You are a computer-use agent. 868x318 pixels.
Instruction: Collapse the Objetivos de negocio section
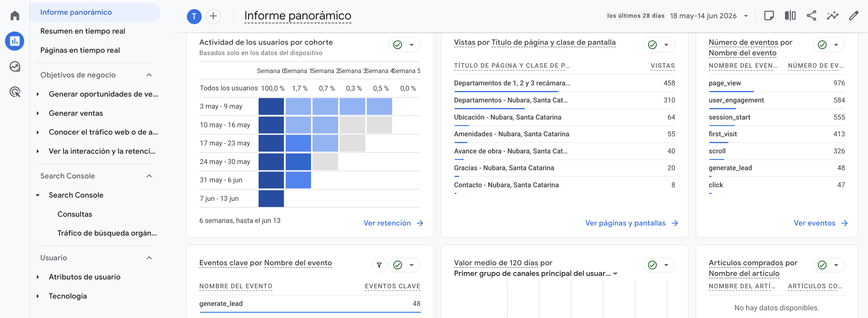[149, 75]
